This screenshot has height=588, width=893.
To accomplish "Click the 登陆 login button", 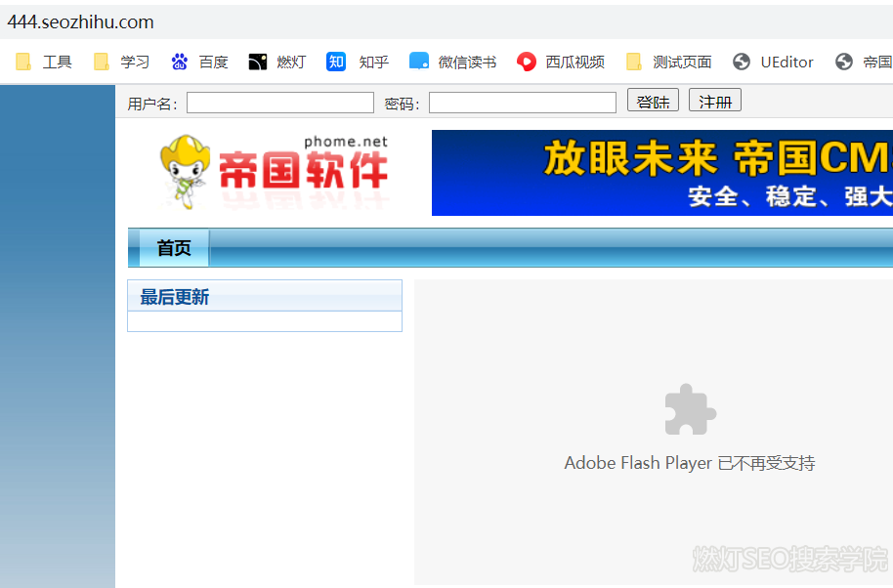I will pos(653,101).
